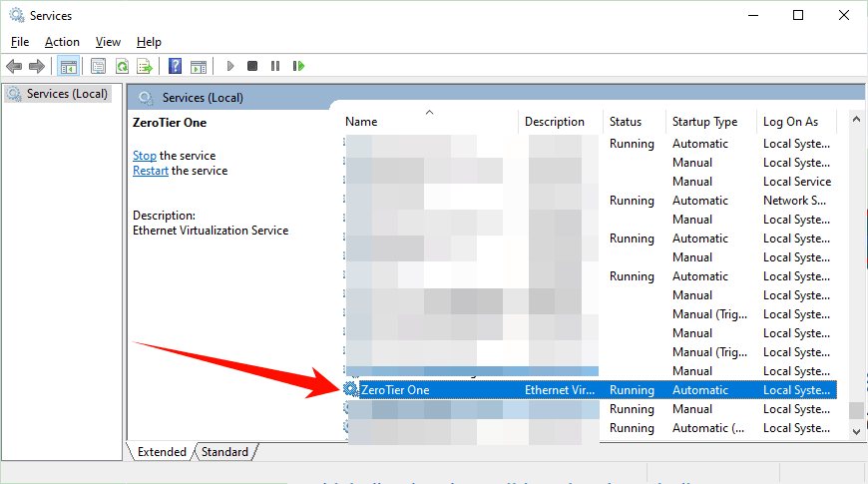Click the Restart the service link
The width and height of the screenshot is (868, 484).
click(x=151, y=171)
